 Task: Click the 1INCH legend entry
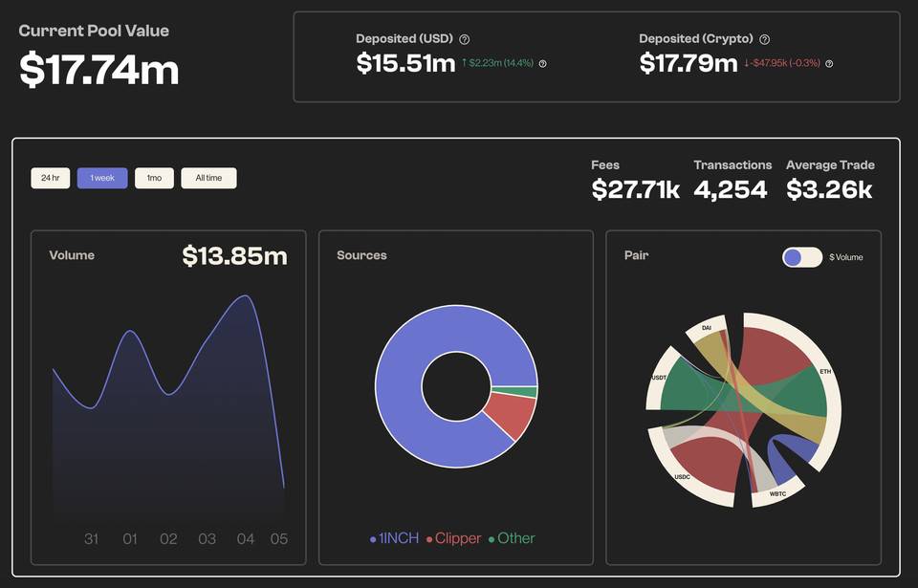[x=394, y=538]
